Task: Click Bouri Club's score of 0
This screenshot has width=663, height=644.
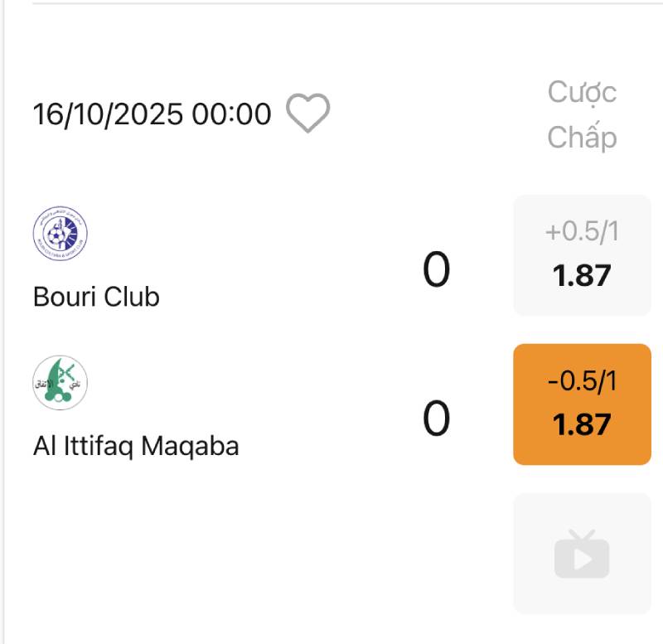Action: 436,270
